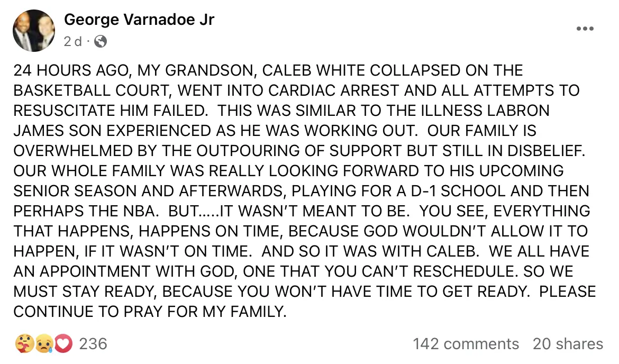Image resolution: width=619 pixels, height=364 pixels.
Task: Open the three-dot post options menu
Action: [585, 29]
